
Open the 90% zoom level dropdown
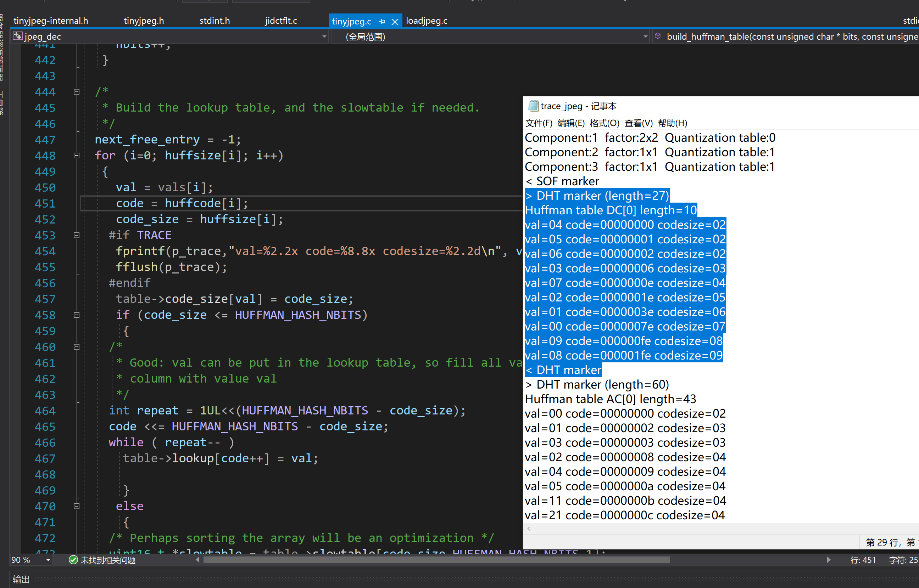coord(48,560)
